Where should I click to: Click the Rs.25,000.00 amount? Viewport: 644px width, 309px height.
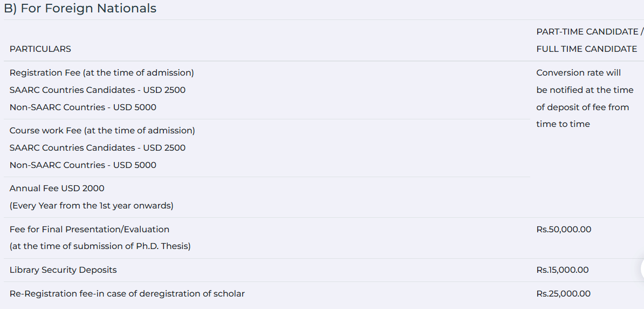pyautogui.click(x=563, y=294)
